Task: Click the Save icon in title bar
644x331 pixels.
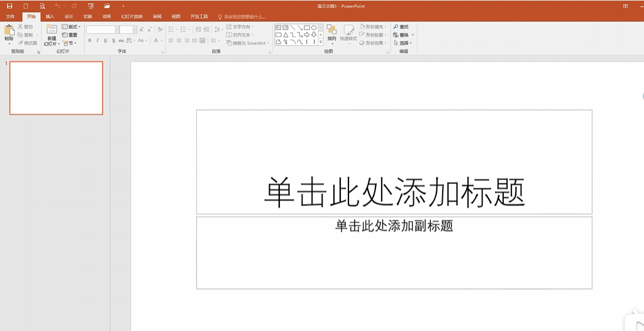Action: pyautogui.click(x=9, y=6)
